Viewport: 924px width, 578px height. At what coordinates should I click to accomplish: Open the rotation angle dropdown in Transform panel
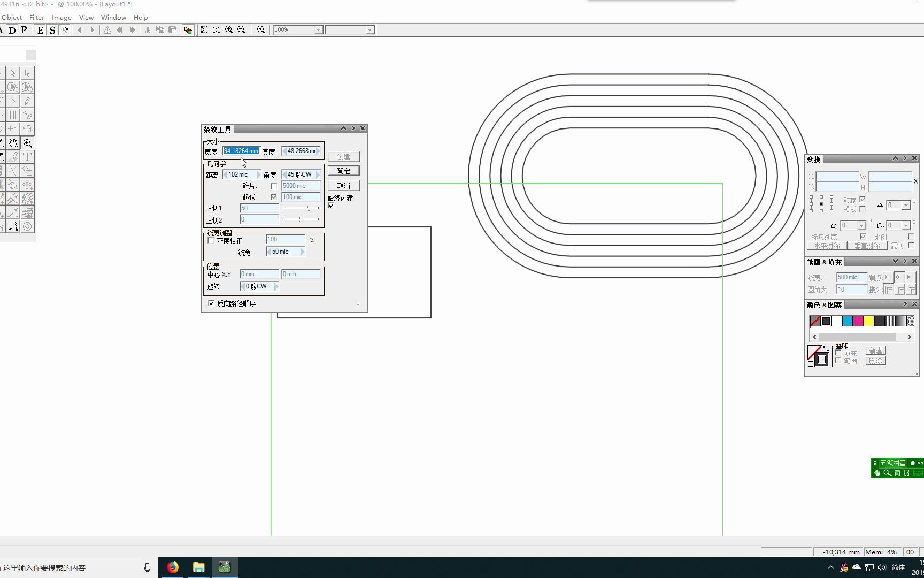tap(906, 206)
